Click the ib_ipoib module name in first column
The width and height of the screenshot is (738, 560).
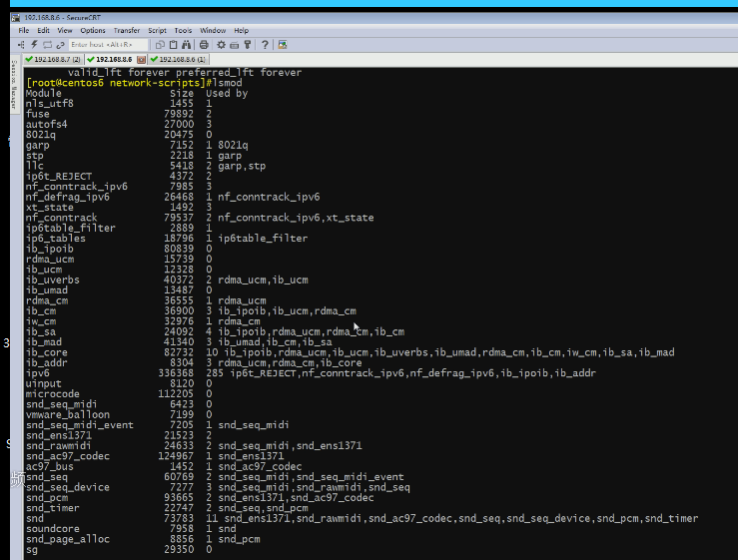point(49,249)
